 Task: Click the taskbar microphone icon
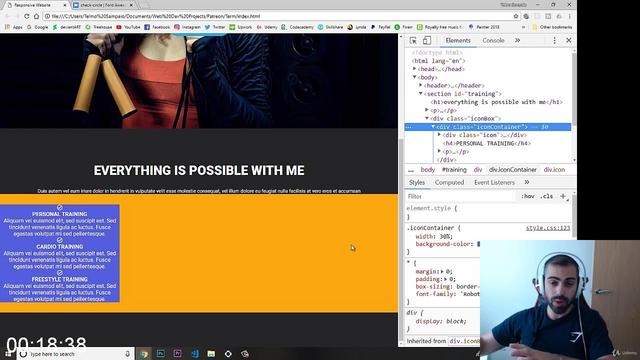click(x=127, y=354)
